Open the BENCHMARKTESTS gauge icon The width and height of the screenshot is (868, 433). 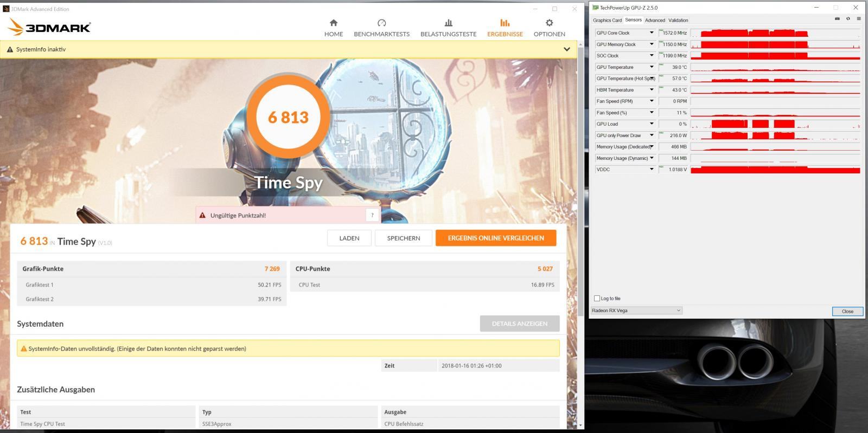[381, 23]
